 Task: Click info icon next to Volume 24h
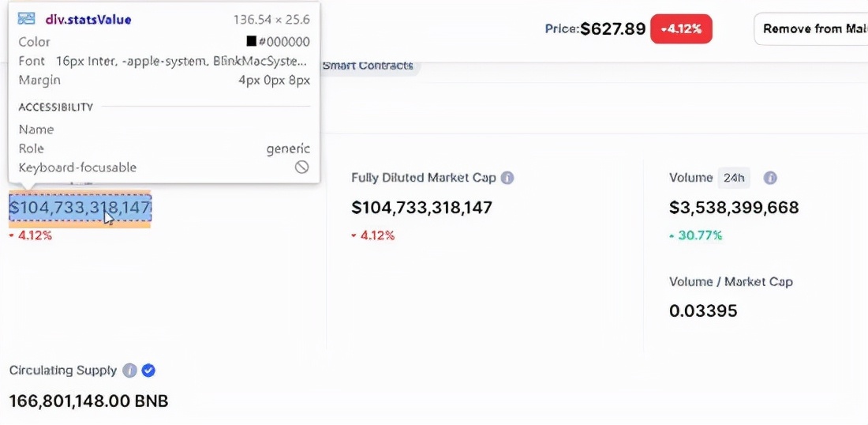770,178
